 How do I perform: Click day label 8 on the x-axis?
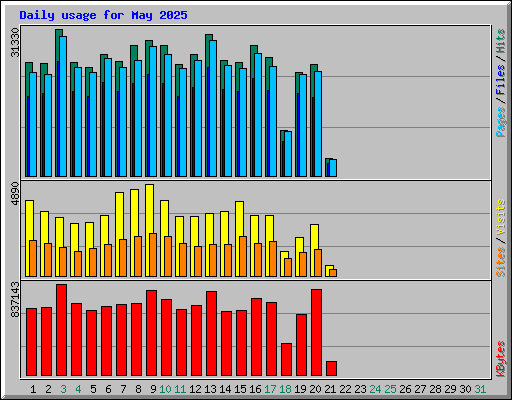[x=138, y=389]
